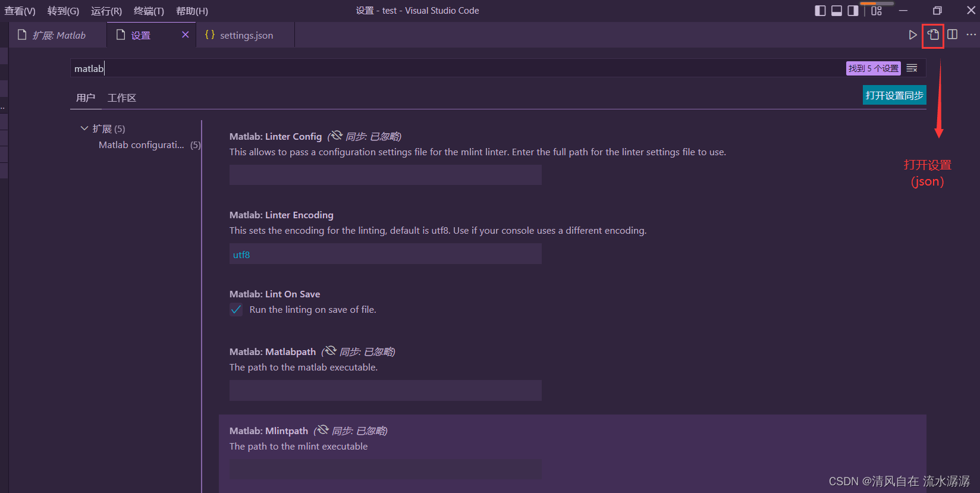Switch to the 扩展: Matlab tab

click(x=59, y=36)
